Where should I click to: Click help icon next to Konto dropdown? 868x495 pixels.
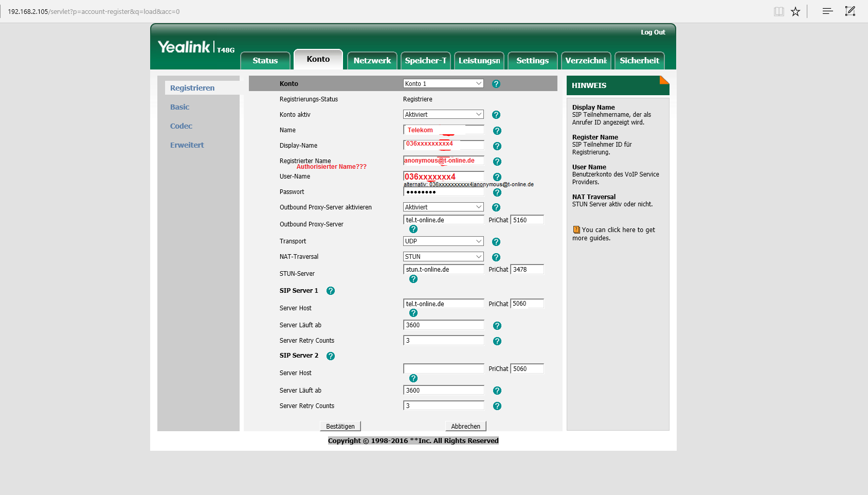pyautogui.click(x=496, y=84)
